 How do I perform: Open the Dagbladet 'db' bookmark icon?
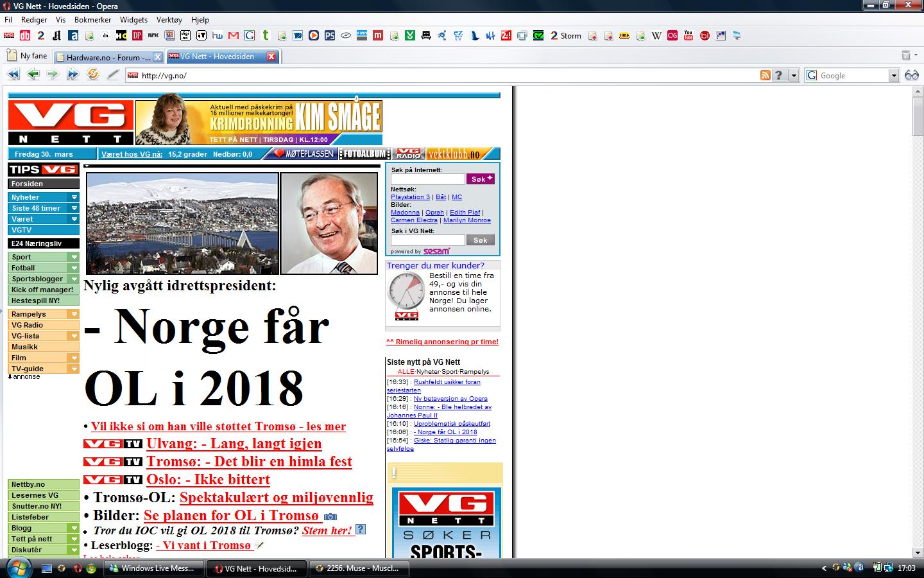point(24,35)
